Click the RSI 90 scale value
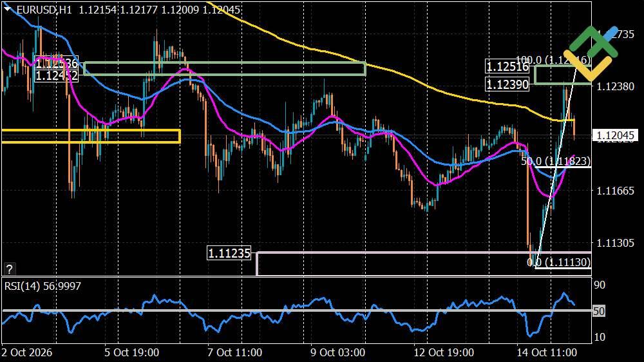This screenshot has width=644, height=362. click(600, 285)
